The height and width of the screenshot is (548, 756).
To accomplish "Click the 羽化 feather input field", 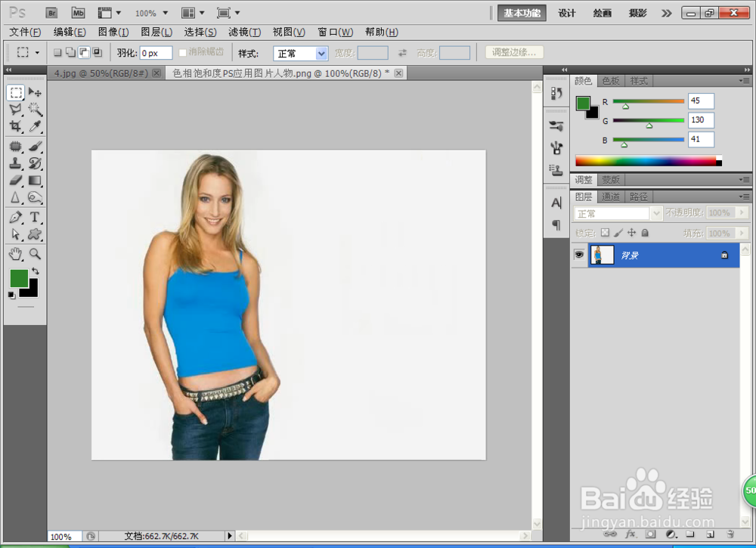I will [156, 53].
